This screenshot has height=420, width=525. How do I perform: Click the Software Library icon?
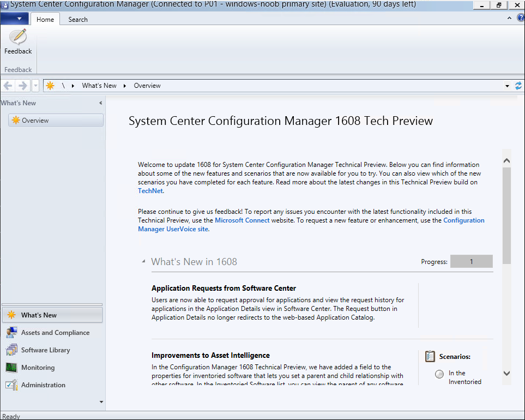click(x=11, y=350)
